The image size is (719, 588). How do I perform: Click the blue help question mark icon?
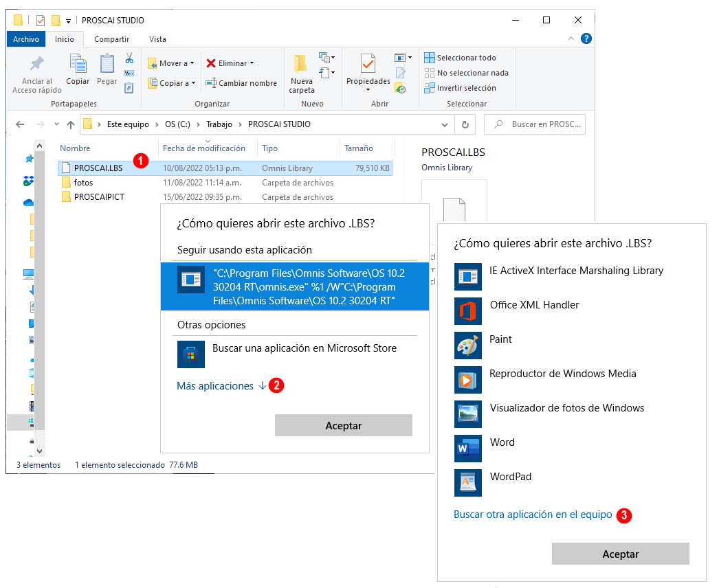pos(586,38)
